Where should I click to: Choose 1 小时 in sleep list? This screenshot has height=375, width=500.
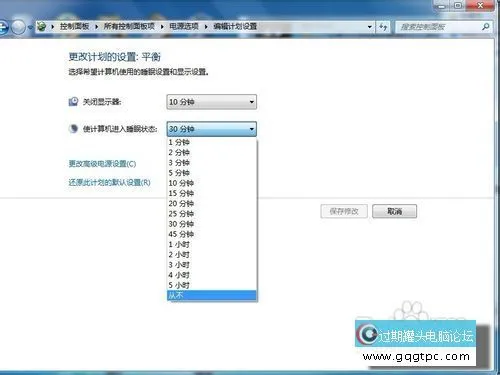[212, 244]
